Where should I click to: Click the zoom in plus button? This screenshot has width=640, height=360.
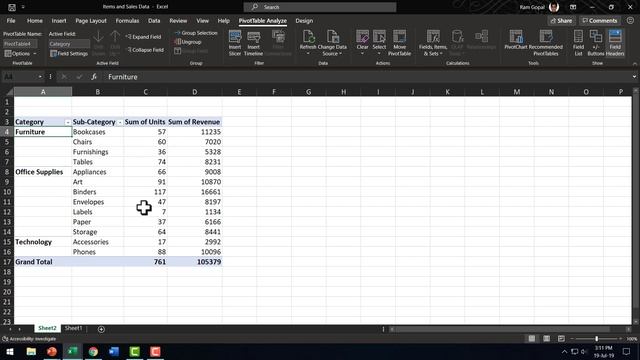click(x=620, y=339)
